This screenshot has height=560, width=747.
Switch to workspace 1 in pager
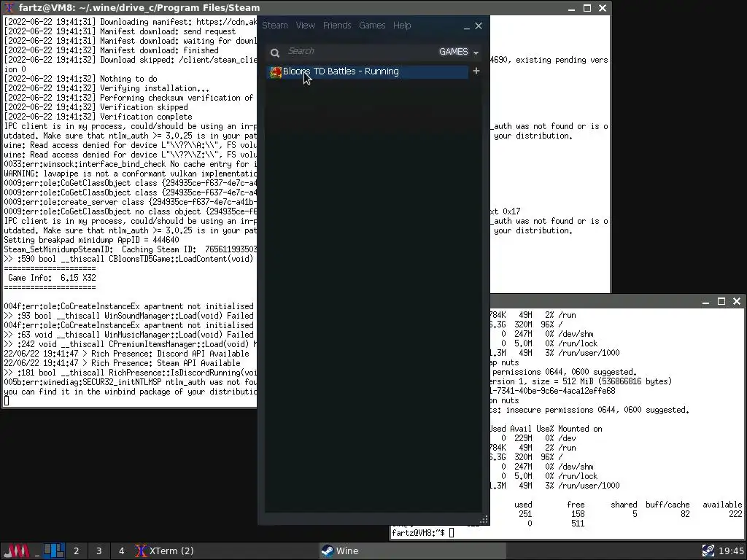(x=54, y=551)
